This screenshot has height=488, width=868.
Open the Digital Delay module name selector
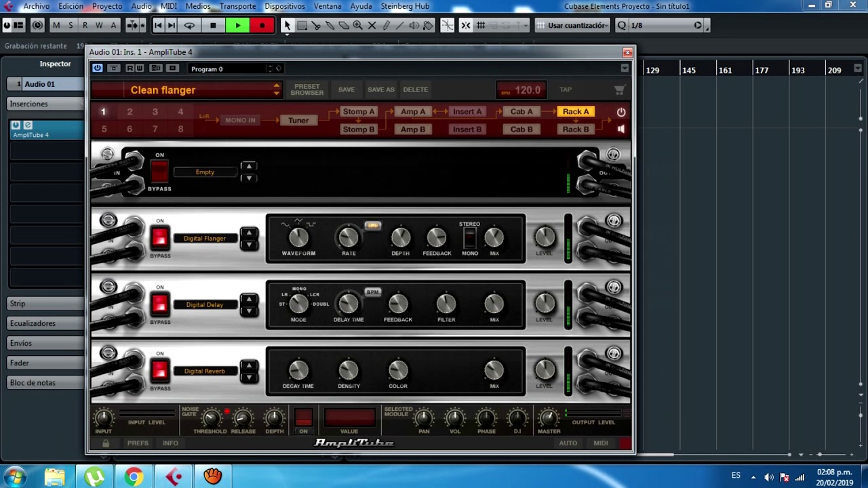(x=205, y=304)
